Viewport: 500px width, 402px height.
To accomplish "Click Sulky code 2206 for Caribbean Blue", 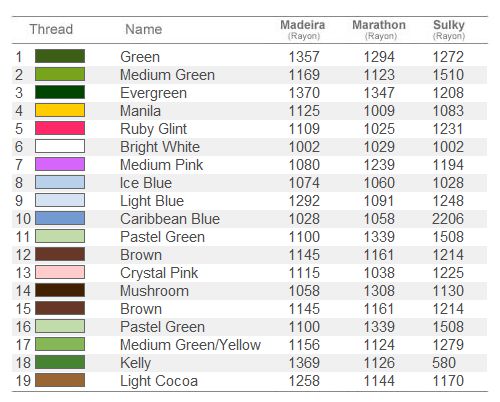I will point(448,219).
